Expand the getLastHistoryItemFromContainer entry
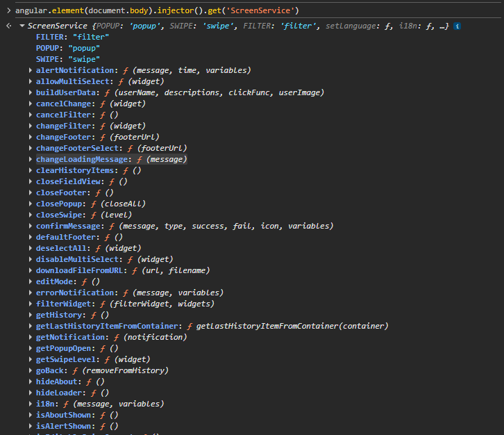Viewport: 504px width, 435px height. [x=31, y=326]
